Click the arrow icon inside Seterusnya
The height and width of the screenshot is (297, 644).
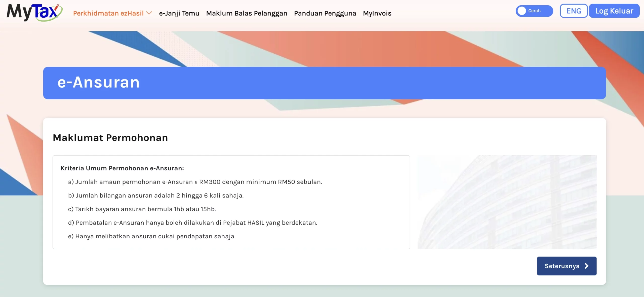click(x=587, y=266)
